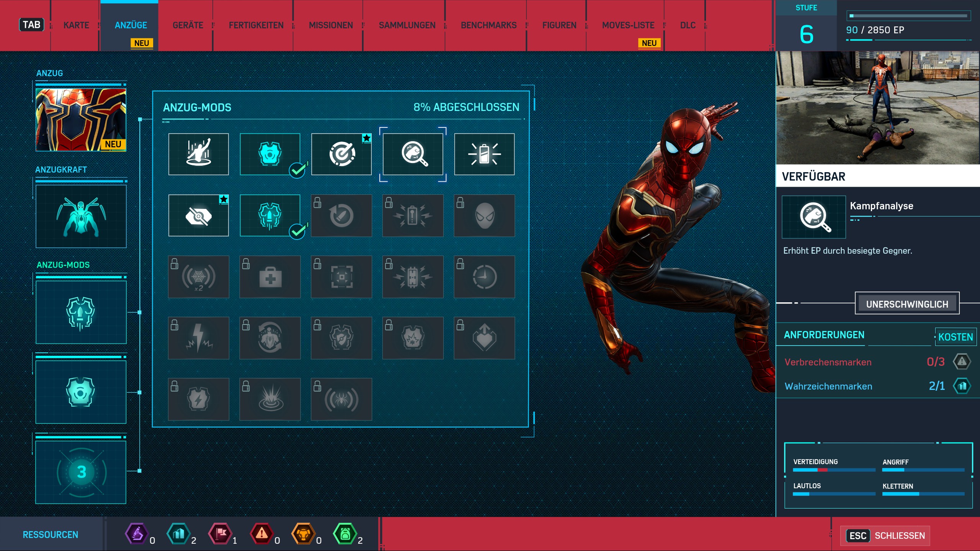Select the locked lightning bolt mod
980x551 pixels.
(198, 338)
